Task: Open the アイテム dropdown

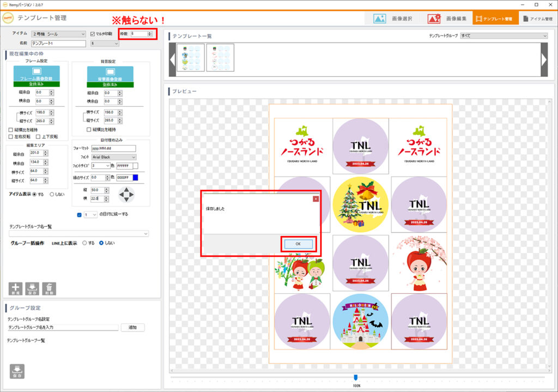Action: coord(58,34)
